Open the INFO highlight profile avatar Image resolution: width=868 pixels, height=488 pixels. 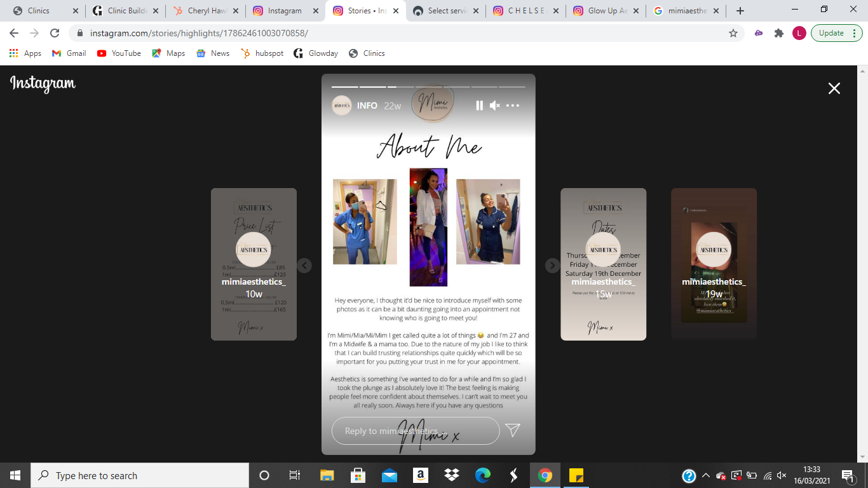pyautogui.click(x=342, y=105)
